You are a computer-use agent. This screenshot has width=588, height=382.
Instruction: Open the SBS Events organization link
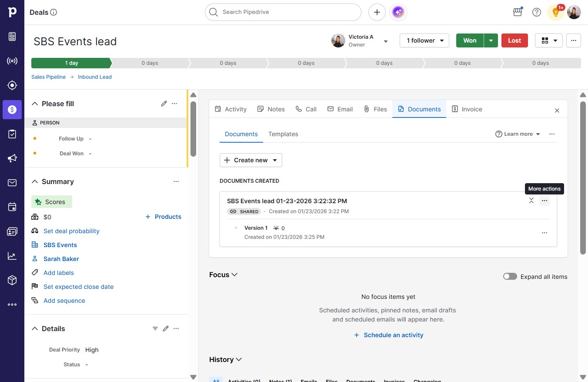(60, 245)
